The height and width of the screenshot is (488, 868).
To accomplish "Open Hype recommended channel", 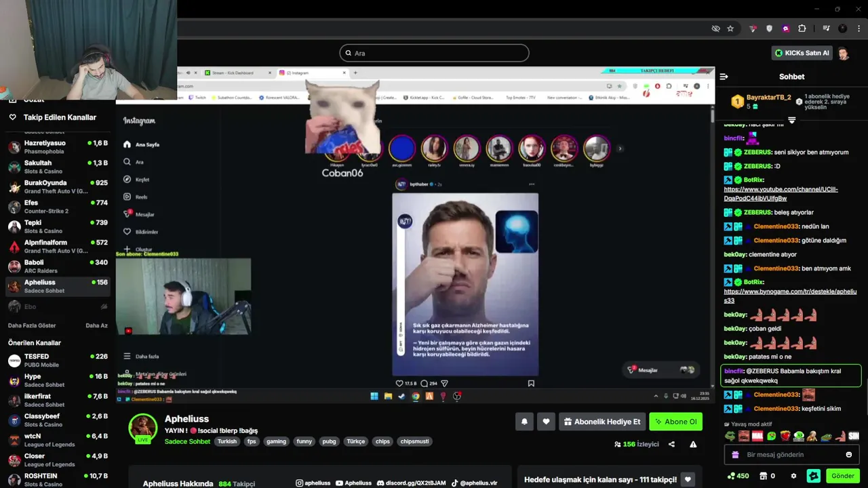I will tap(58, 380).
